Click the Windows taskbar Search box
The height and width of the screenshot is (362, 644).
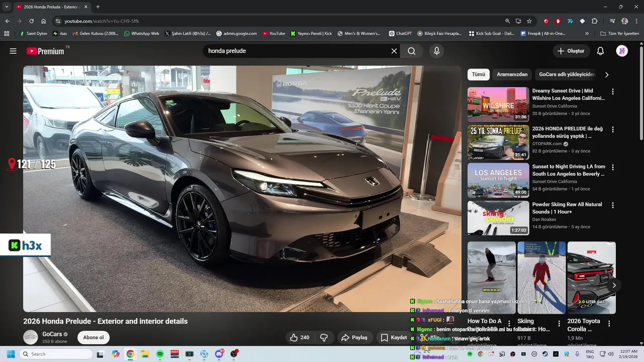pyautogui.click(x=55, y=354)
